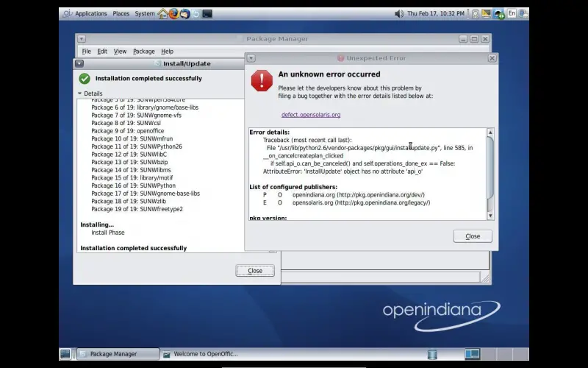Image resolution: width=588 pixels, height=368 pixels.
Task: Open window menu arrow of Unexpected Error dialog
Action: 251,58
